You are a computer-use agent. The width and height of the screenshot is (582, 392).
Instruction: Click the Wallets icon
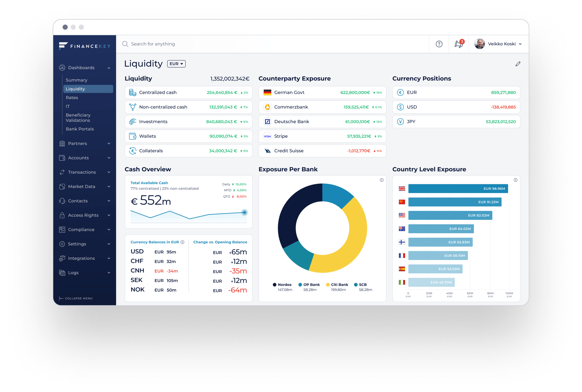(x=133, y=136)
